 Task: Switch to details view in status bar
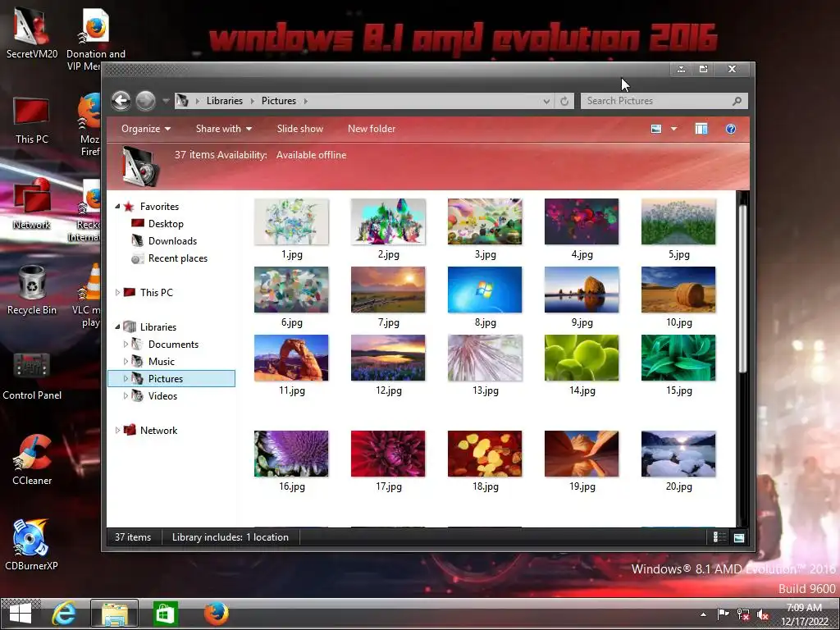tap(719, 537)
